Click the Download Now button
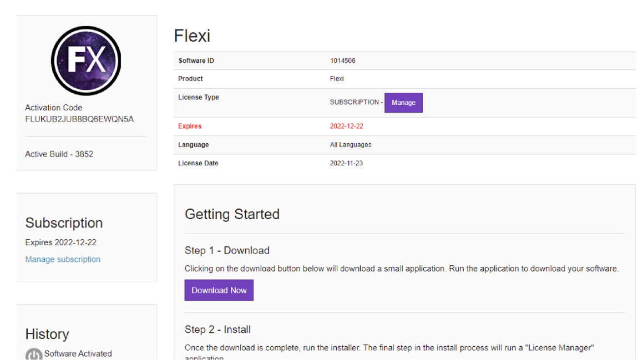Image resolution: width=638 pixels, height=364 pixels. coord(219,290)
